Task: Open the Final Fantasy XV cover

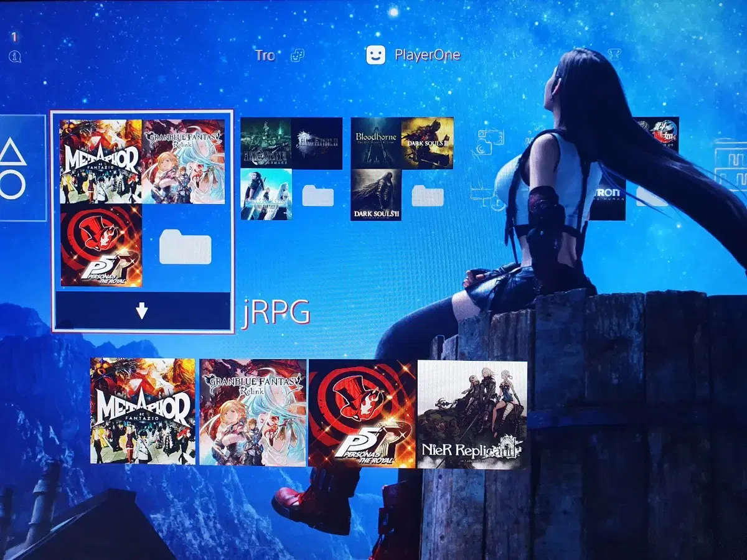Action: (317, 143)
